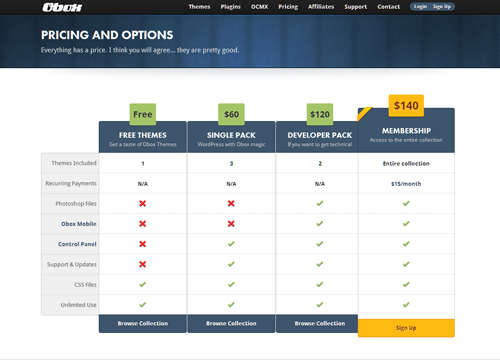Image resolution: width=500 pixels, height=362 pixels.
Task: Open the Affiliates page
Action: (321, 7)
